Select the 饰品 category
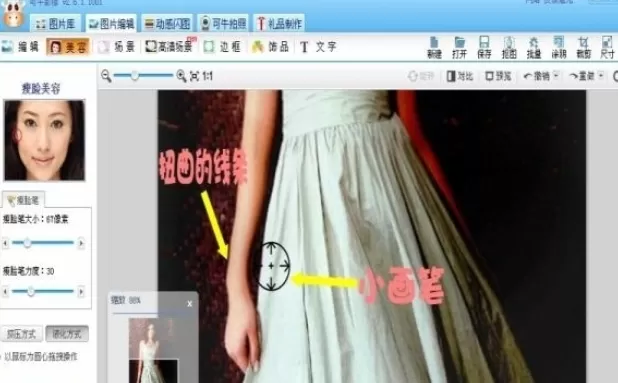Viewport: 618px width, 383px height. click(270, 47)
